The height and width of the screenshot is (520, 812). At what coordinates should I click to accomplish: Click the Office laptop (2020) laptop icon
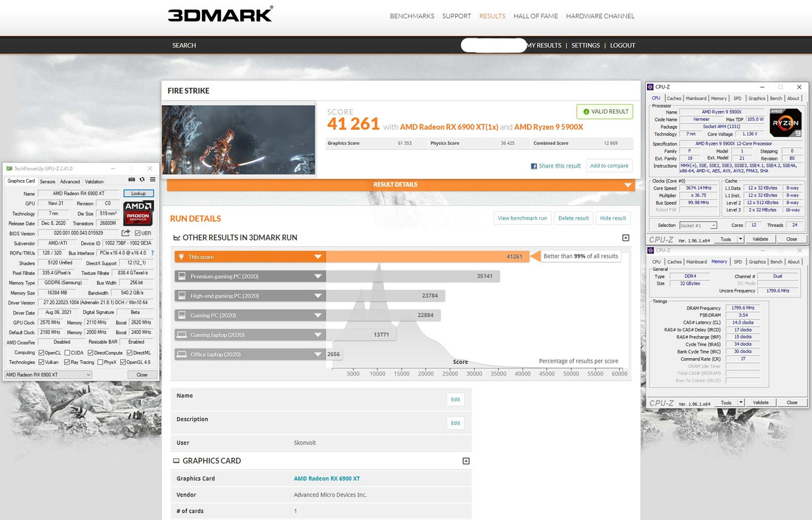coord(181,354)
